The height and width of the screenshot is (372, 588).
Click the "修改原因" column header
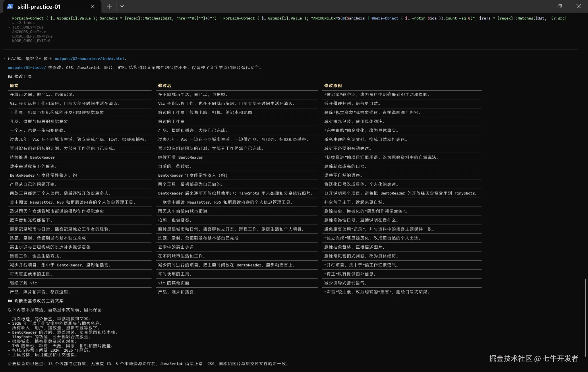(x=333, y=85)
